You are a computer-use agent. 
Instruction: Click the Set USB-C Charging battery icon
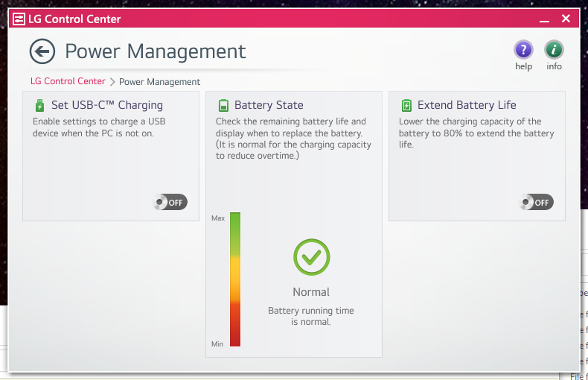coord(39,105)
